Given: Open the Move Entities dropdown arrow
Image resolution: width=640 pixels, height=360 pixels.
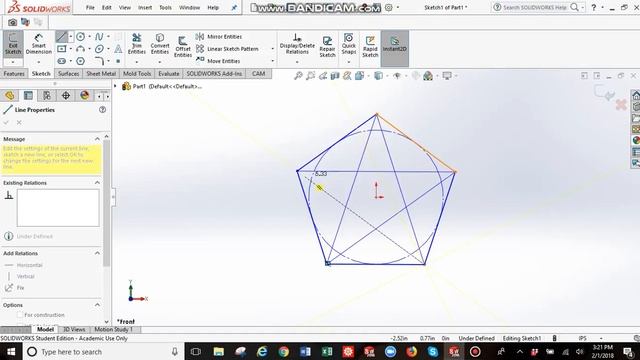Looking at the screenshot, I should click(273, 61).
